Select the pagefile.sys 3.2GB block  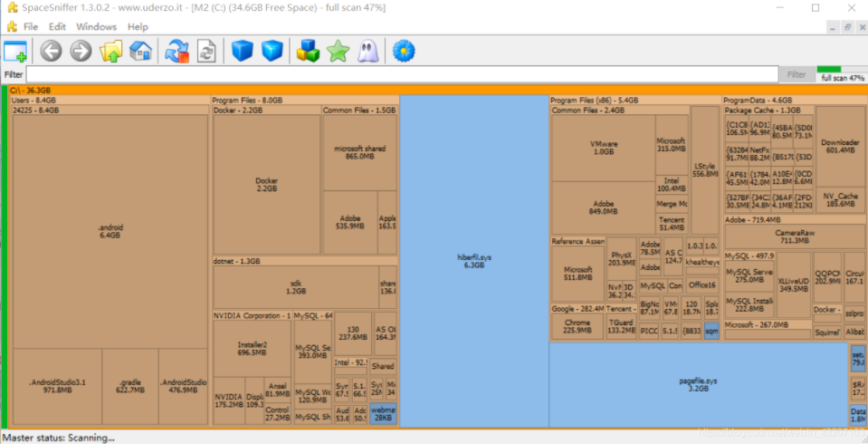(699, 385)
